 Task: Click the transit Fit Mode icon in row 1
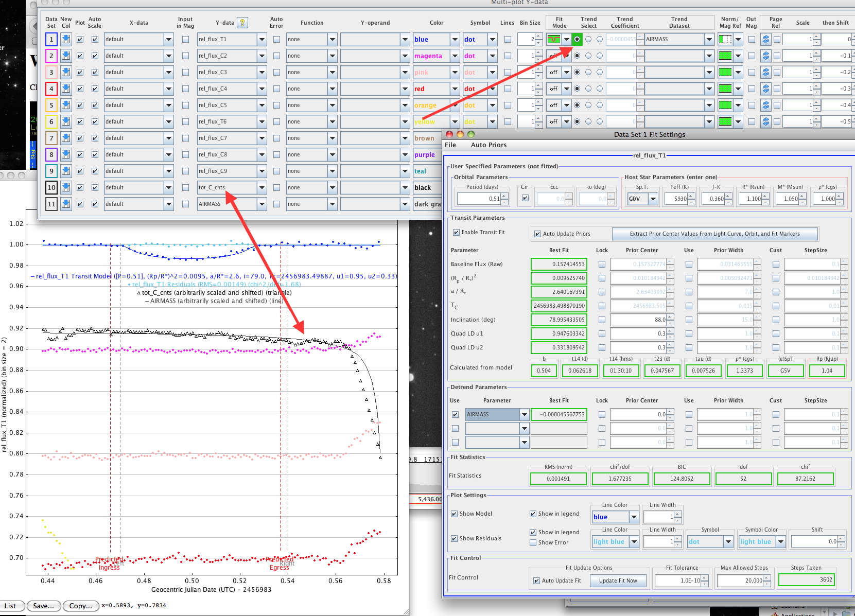pos(554,39)
